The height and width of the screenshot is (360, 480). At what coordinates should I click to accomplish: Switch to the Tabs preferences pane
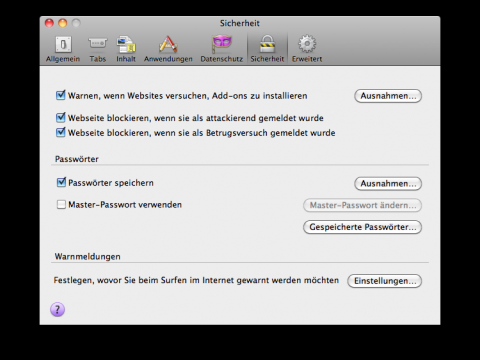tap(97, 49)
